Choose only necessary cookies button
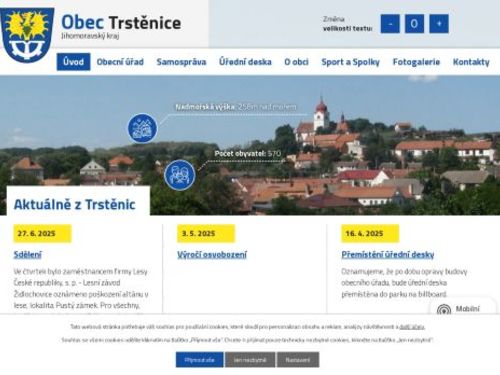500x375 pixels. 250,360
